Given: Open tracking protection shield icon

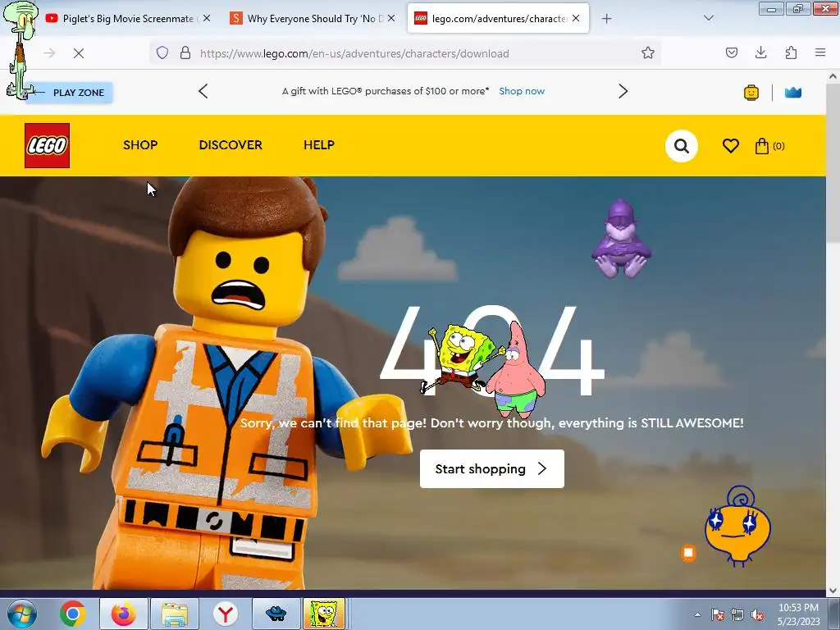Looking at the screenshot, I should tap(162, 53).
